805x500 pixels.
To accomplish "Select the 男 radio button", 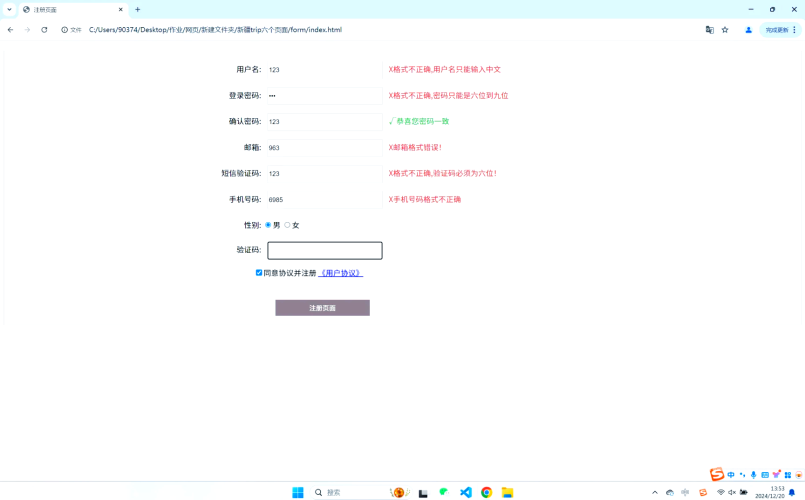I will click(268, 225).
